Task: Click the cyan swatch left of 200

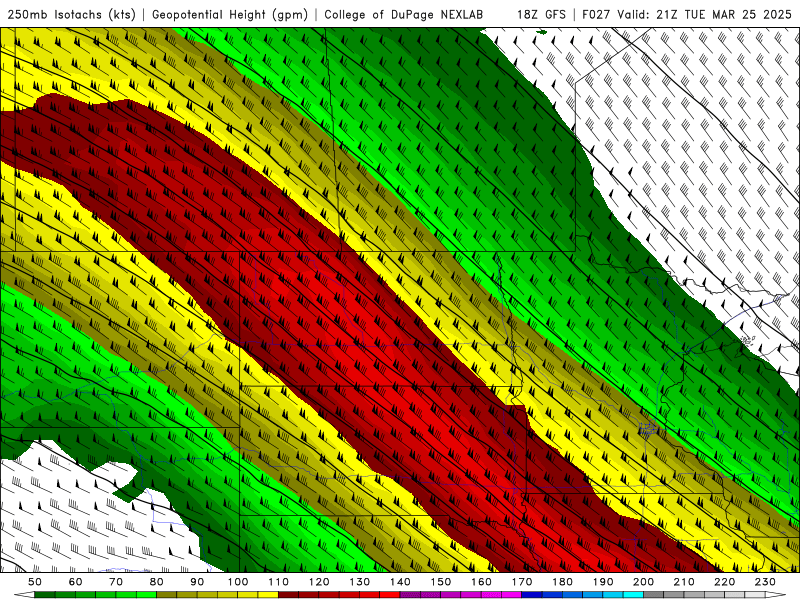Action: [x=633, y=595]
